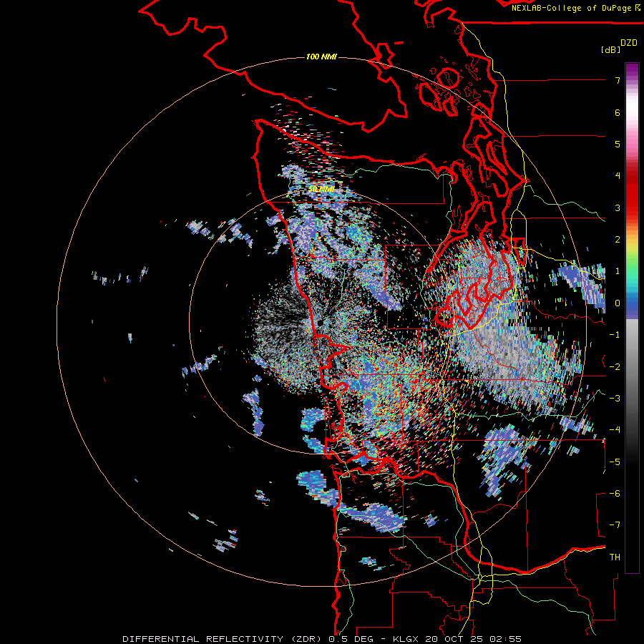Click the -3 value on the dB scale
Screen dimensions: 644x644
615,399
